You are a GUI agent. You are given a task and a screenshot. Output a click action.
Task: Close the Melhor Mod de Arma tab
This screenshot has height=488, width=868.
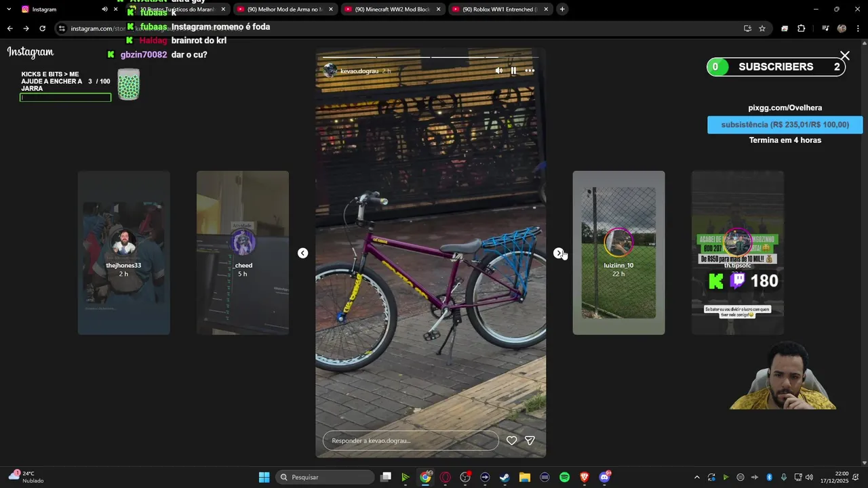point(331,9)
